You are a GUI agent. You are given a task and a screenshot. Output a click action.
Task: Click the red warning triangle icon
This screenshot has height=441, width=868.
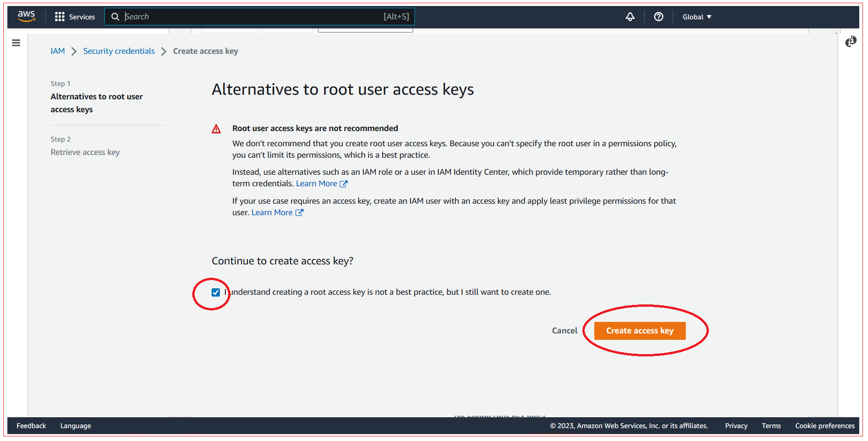point(216,129)
